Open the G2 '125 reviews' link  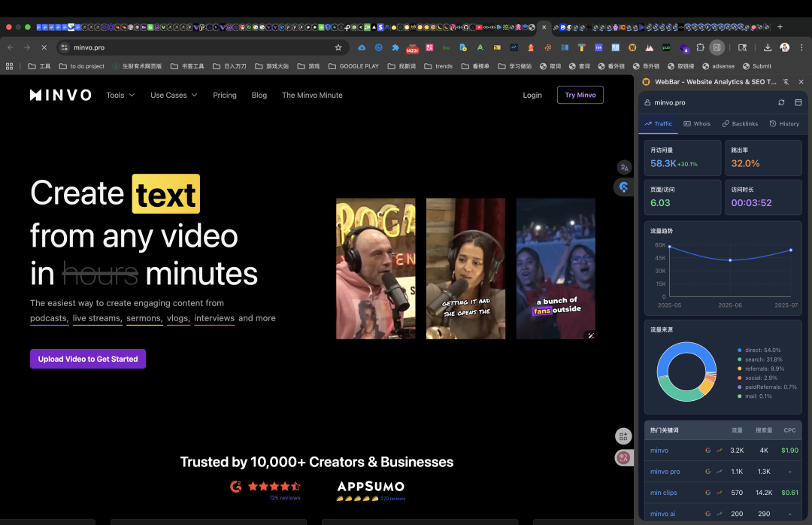point(285,498)
